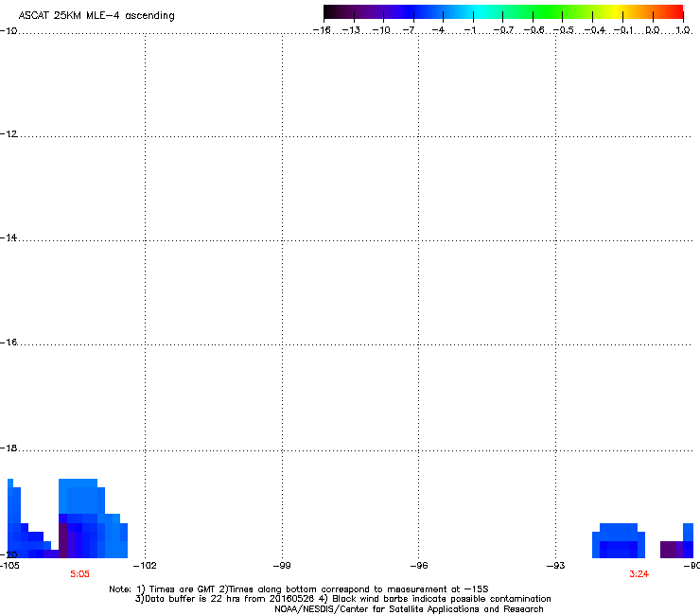Pick the cyan section of color bar
The width and height of the screenshot is (700, 615).
point(480,11)
